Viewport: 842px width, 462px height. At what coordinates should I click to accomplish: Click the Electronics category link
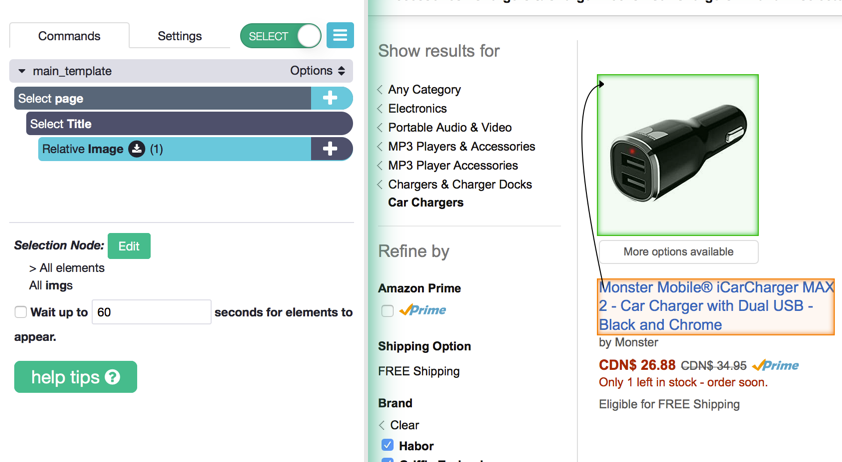[417, 109]
